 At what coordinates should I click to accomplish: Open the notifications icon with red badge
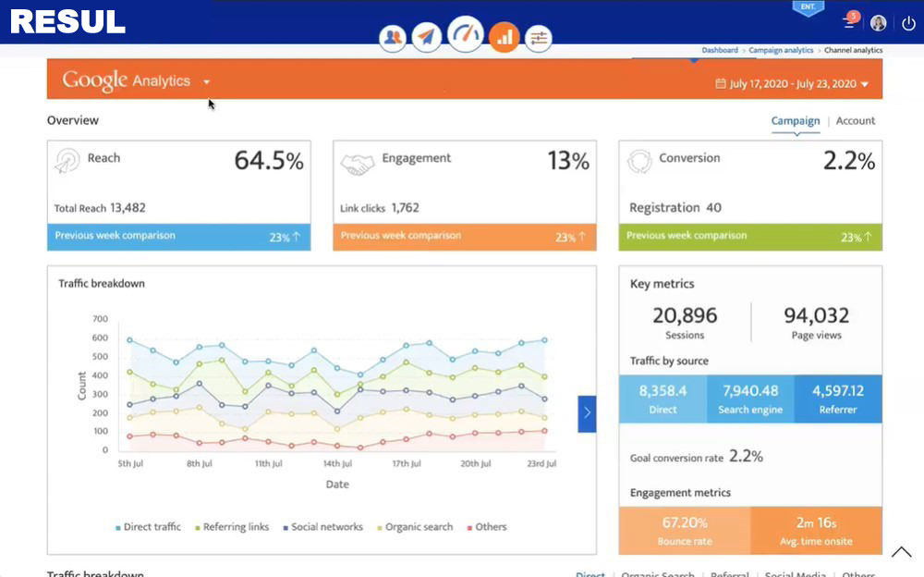point(850,21)
